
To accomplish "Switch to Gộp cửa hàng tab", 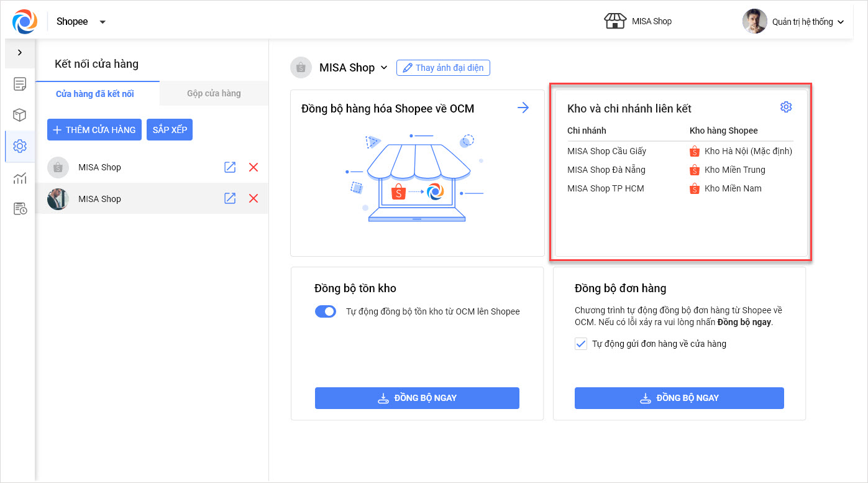I will (214, 93).
